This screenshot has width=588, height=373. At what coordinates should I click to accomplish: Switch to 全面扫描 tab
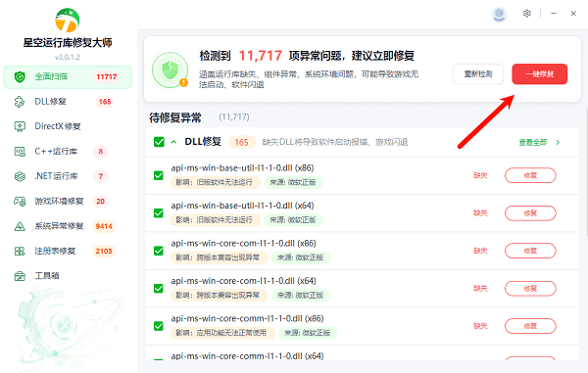(x=68, y=77)
